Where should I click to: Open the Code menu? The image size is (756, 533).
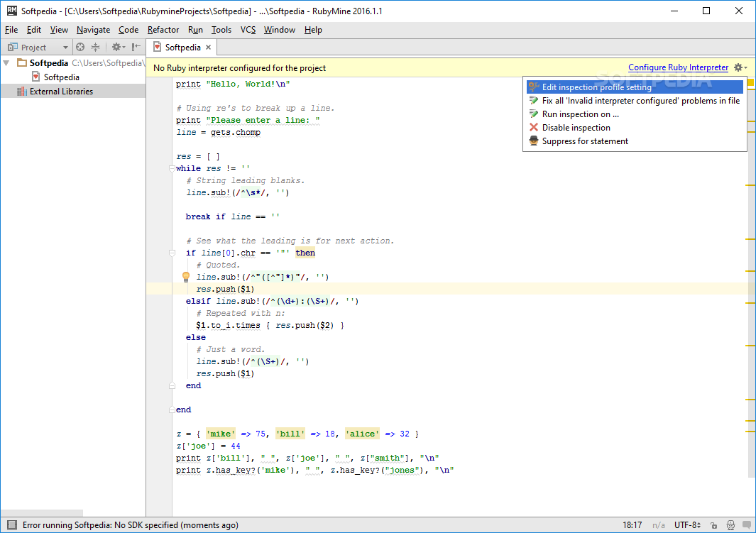128,30
